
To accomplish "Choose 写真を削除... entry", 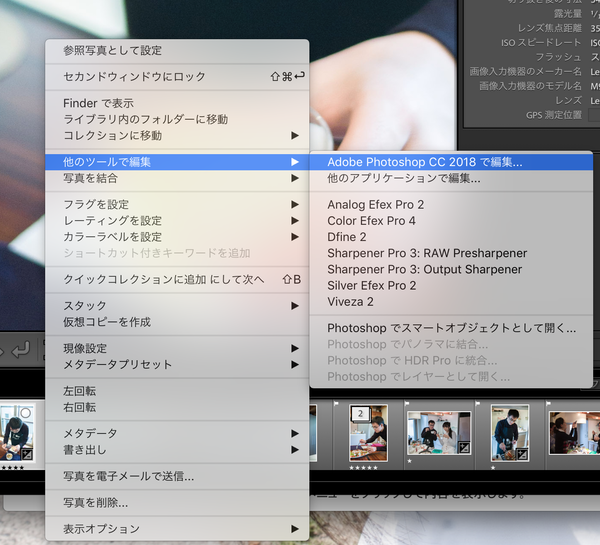I will pos(177,503).
